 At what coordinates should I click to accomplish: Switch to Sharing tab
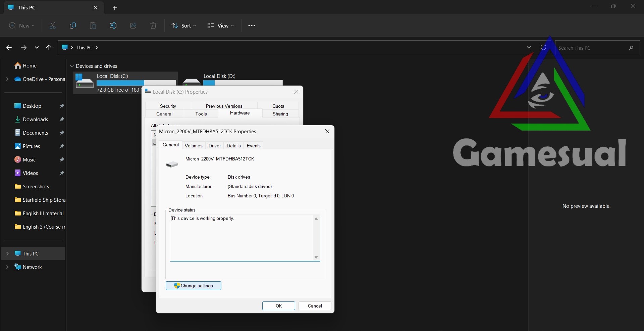[280, 114]
